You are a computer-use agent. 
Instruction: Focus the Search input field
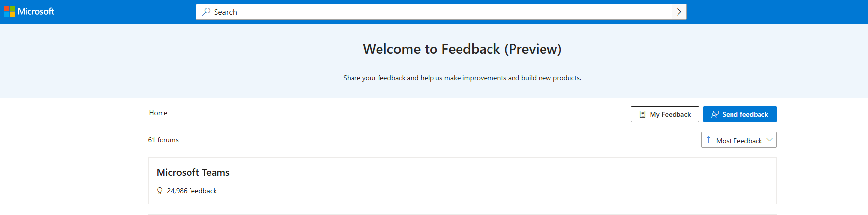pos(441,12)
